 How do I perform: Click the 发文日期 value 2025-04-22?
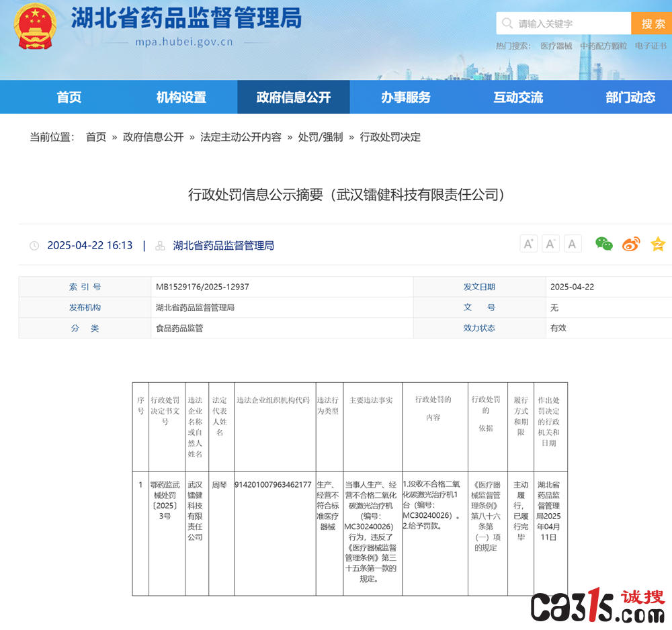572,287
